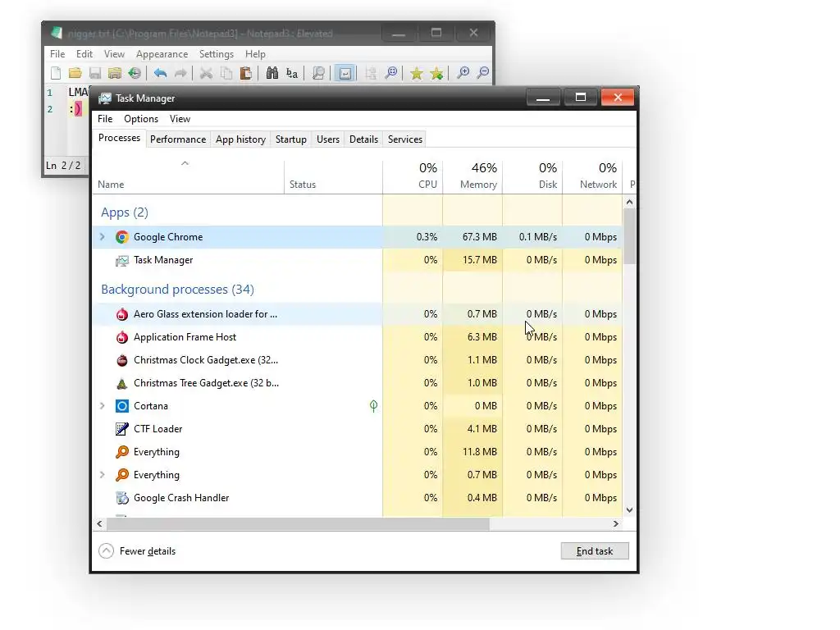This screenshot has height=630, width=840.
Task: Click the End task button
Action: coord(595,550)
